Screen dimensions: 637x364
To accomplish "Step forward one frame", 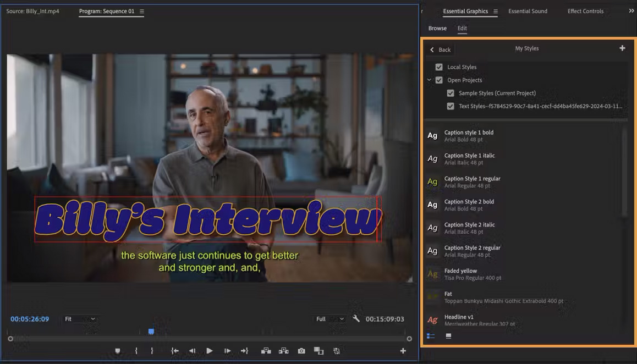I will [227, 351].
